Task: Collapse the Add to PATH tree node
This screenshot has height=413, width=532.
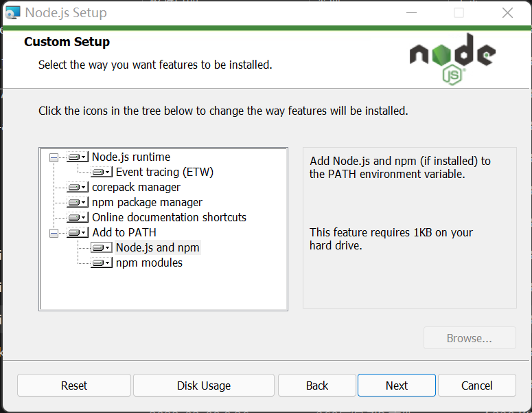Action: tap(54, 233)
